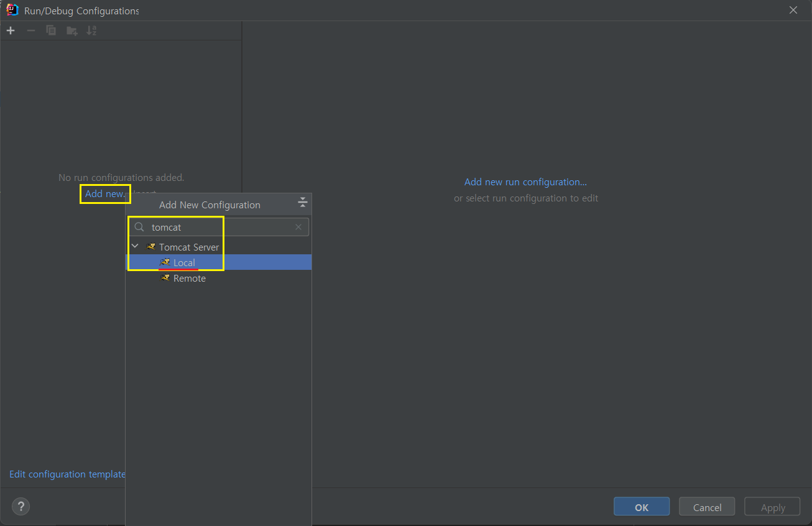Click the Sort Configurations alphabetically icon
The image size is (812, 526).
coord(91,30)
